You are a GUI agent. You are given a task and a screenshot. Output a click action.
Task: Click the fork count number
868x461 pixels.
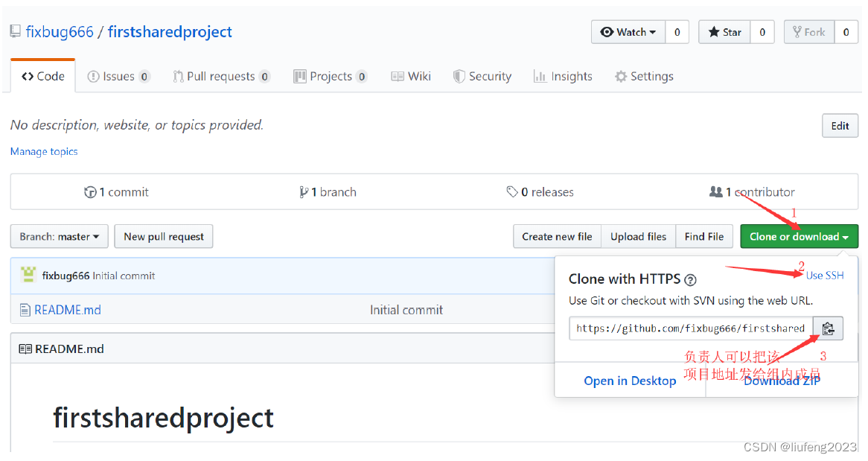(x=846, y=32)
